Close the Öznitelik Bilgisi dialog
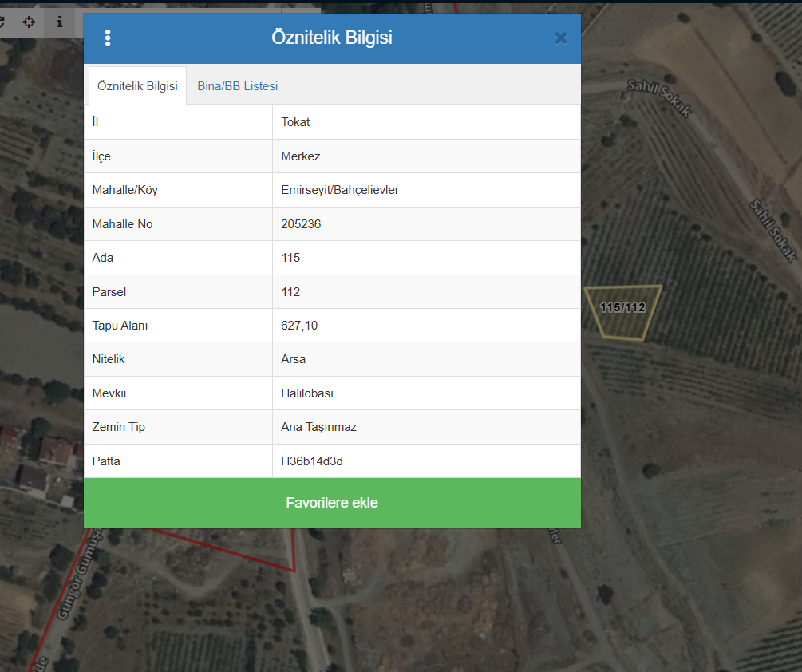The height and width of the screenshot is (672, 802). 560,38
